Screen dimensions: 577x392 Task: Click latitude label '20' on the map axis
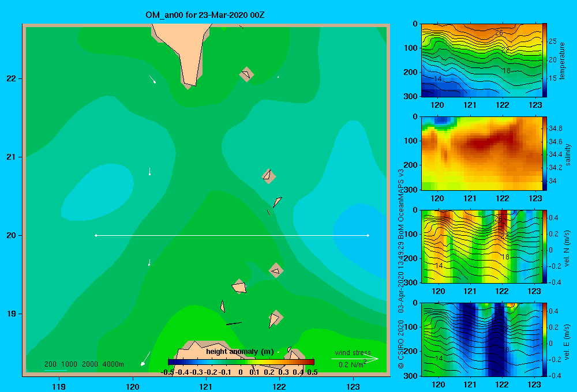pyautogui.click(x=12, y=235)
